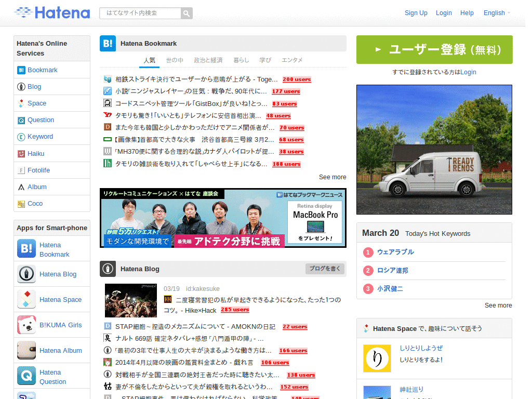Click the Hatena Space icon in right panel
The image size is (532, 399).
coord(366,328)
